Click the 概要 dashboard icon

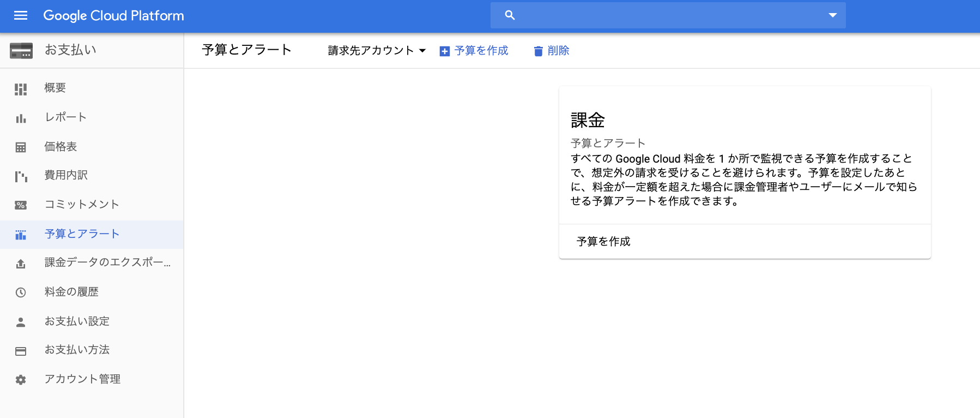[x=21, y=88]
